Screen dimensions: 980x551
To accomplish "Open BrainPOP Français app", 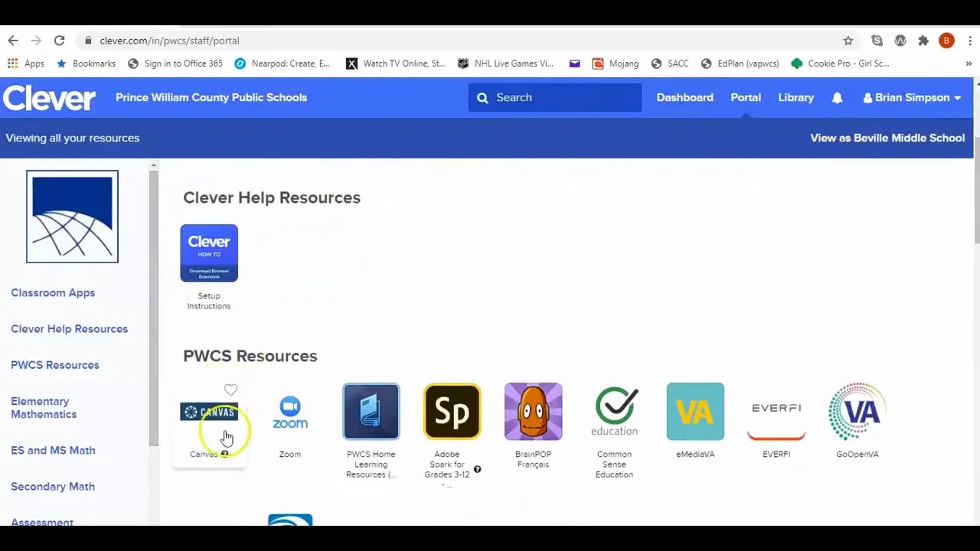I will [533, 412].
